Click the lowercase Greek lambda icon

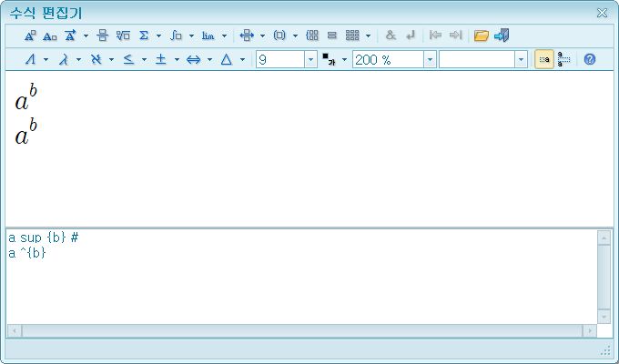(64, 60)
